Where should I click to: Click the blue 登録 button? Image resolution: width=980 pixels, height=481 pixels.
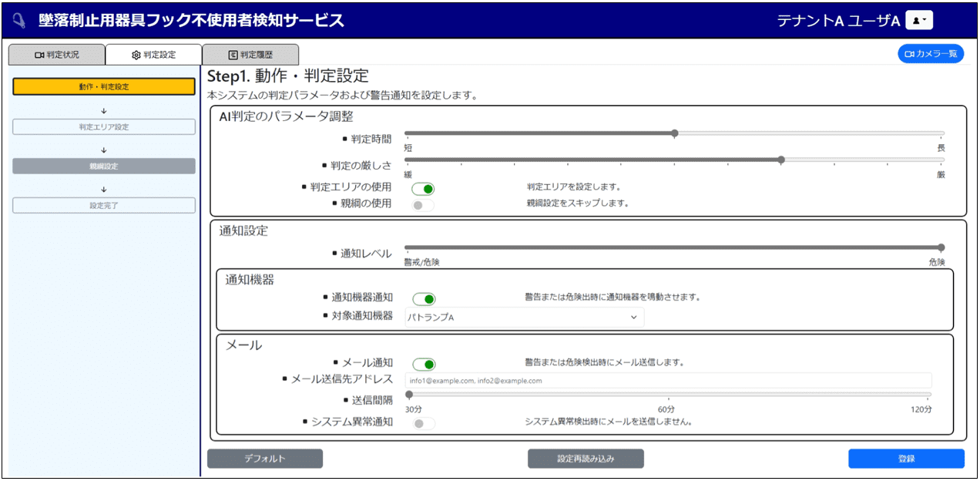pyautogui.click(x=906, y=459)
